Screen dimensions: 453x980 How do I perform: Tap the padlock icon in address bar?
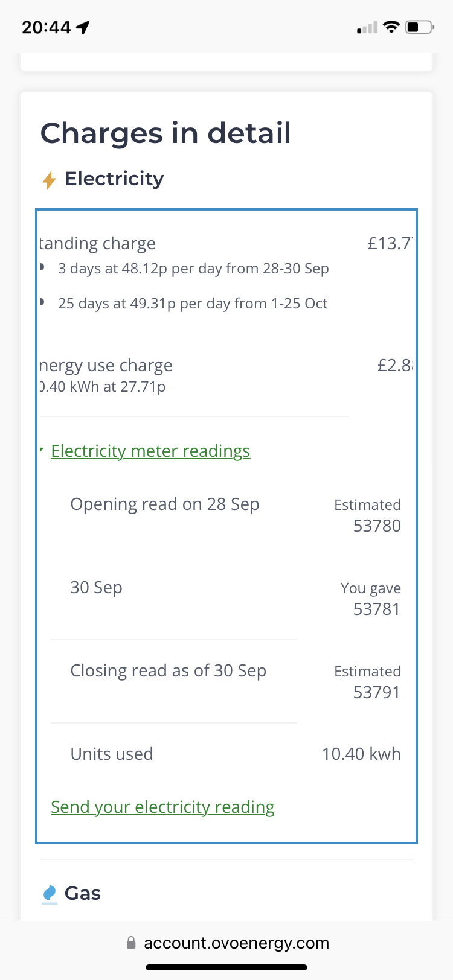click(x=131, y=943)
